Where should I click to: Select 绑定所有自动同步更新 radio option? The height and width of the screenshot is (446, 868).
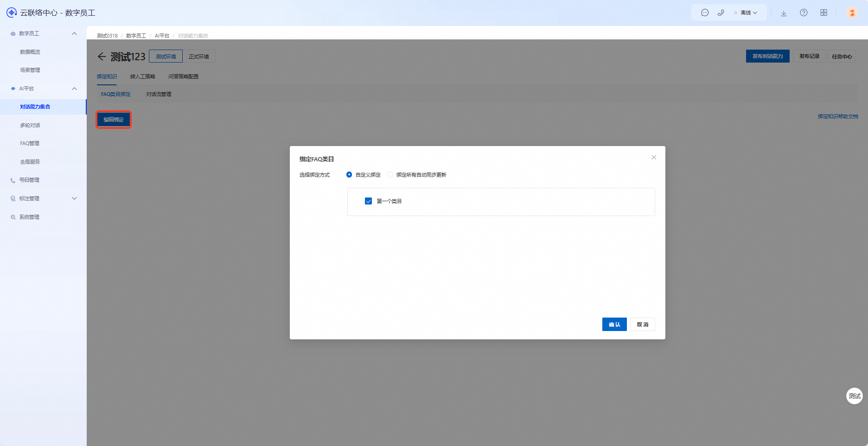[x=390, y=175]
